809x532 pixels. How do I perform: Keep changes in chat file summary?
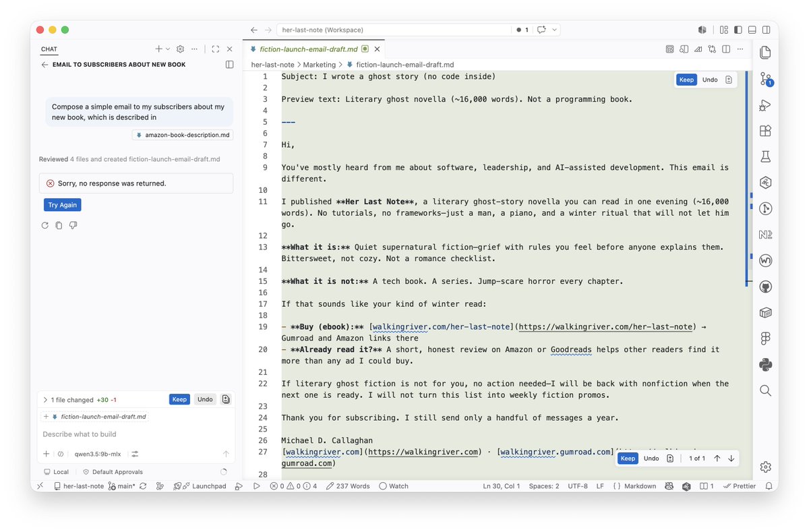(x=179, y=399)
